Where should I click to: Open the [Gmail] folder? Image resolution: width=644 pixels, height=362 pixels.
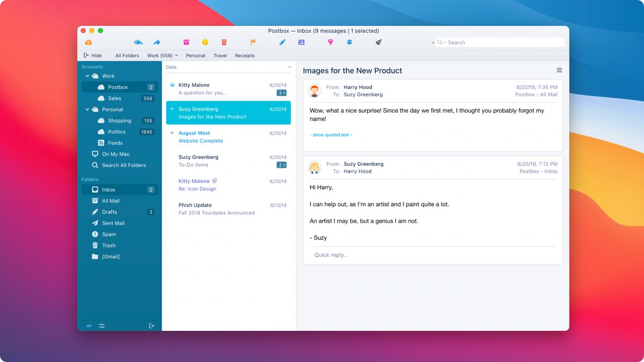coord(120,256)
